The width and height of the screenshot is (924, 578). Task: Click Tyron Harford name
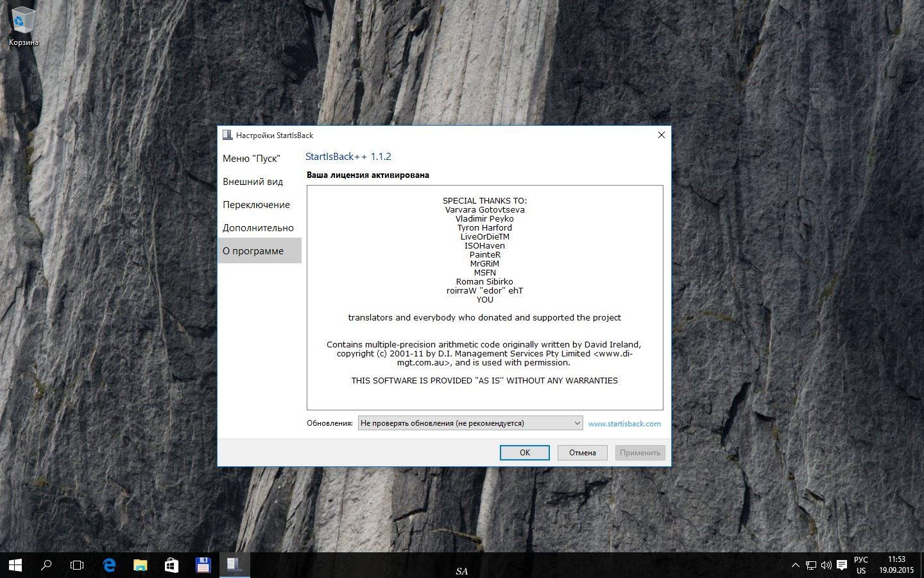(x=484, y=227)
